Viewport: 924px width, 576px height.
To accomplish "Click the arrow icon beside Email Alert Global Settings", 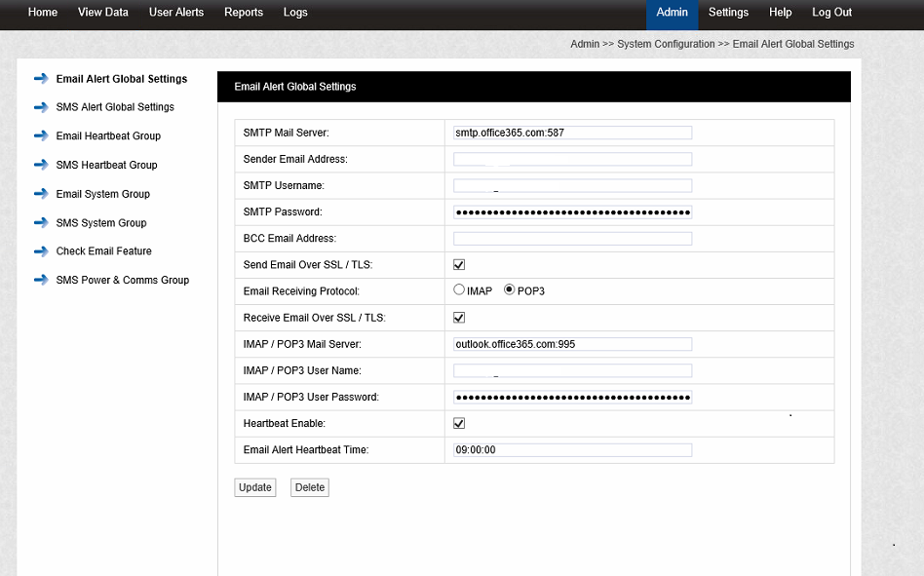I will [x=41, y=79].
